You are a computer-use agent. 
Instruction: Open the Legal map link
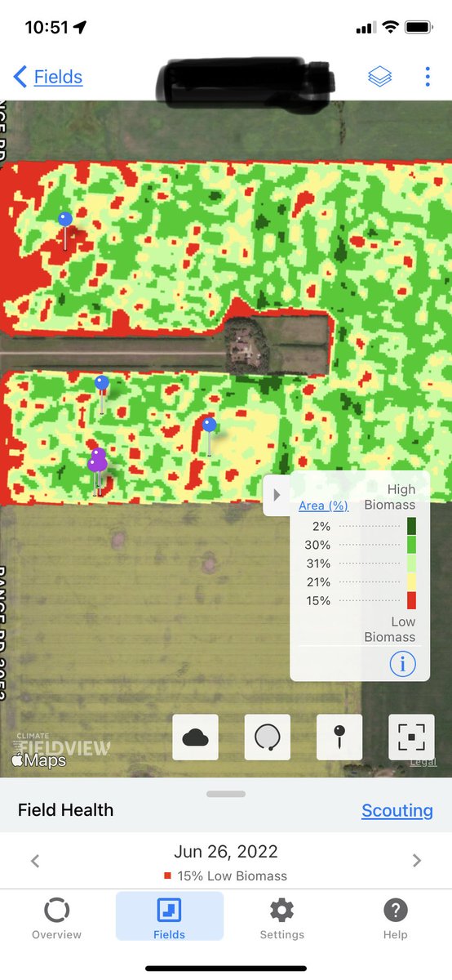click(423, 762)
